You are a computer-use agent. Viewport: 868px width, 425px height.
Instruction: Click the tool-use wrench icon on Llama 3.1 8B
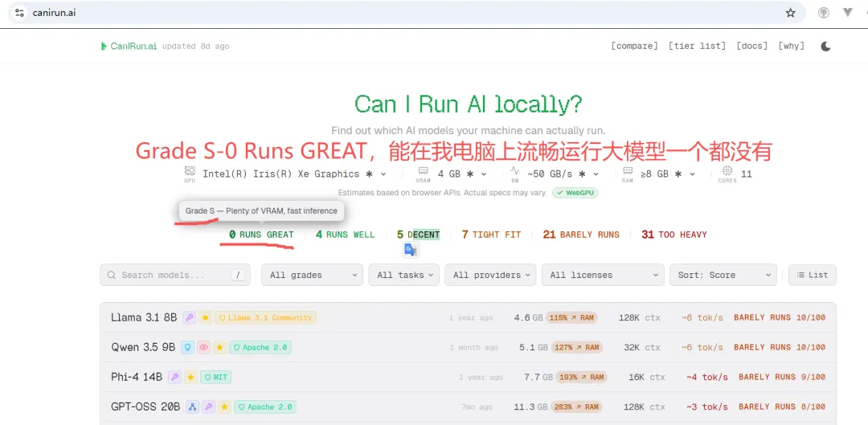pos(190,317)
